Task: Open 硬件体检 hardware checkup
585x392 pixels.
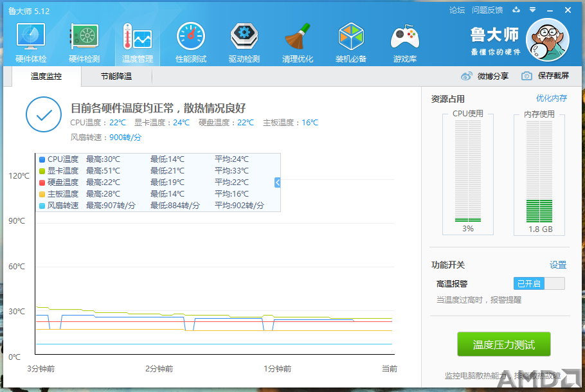Action: point(31,42)
